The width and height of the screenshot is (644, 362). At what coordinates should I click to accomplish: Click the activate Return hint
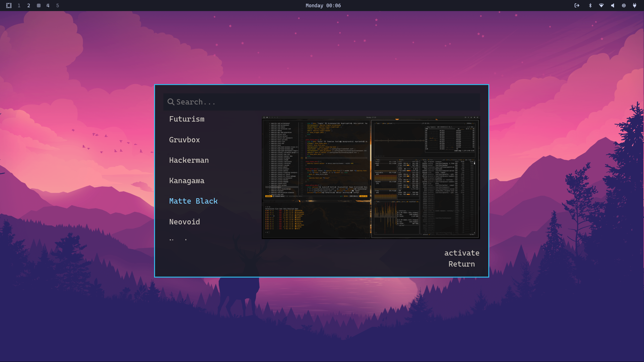(462, 259)
